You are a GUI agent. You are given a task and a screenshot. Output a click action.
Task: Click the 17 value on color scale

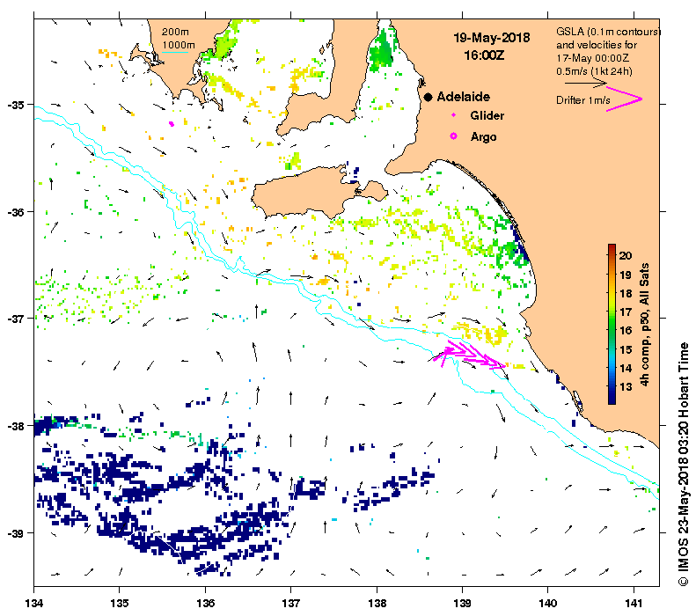coord(626,312)
